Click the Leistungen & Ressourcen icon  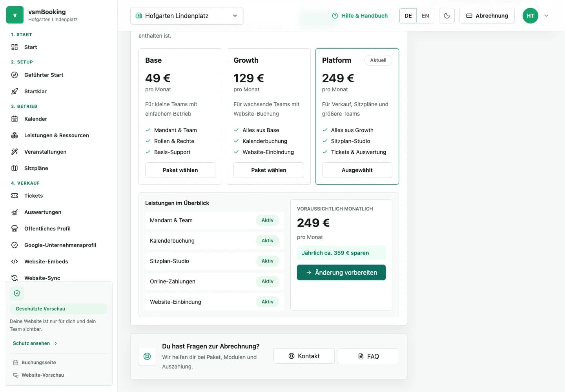pyautogui.click(x=15, y=135)
